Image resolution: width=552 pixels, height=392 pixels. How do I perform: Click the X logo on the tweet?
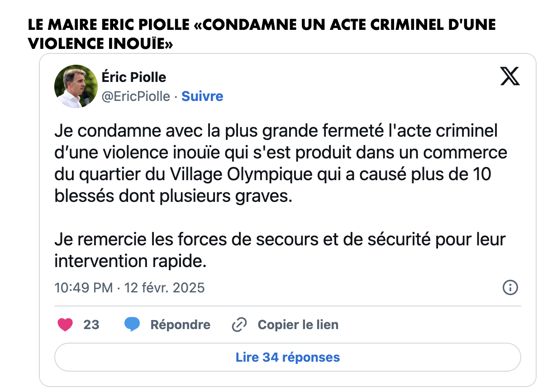point(510,76)
